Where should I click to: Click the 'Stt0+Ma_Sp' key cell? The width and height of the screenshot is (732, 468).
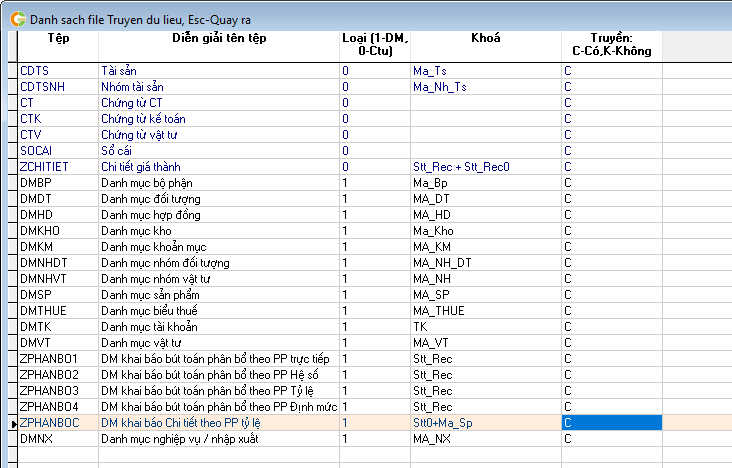(486, 423)
